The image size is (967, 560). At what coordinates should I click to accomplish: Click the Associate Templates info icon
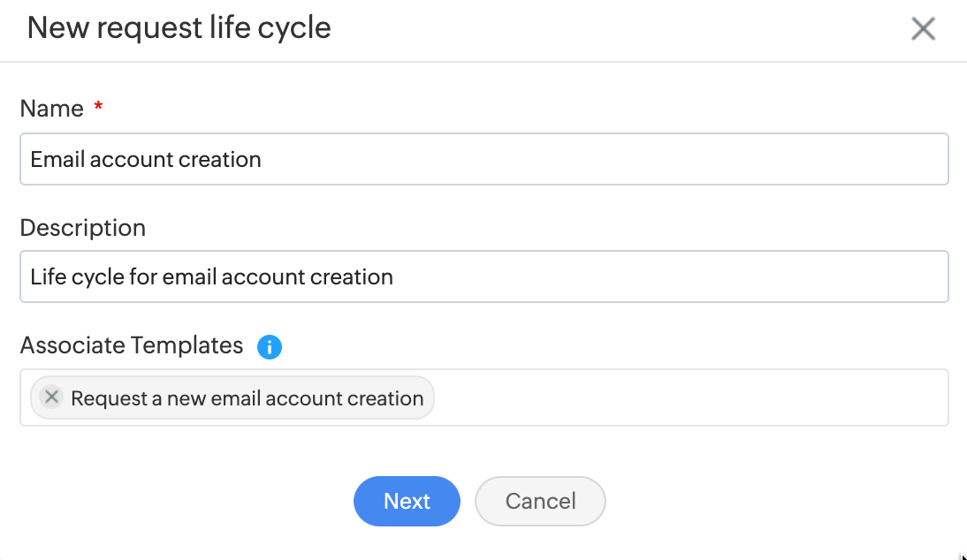(270, 347)
